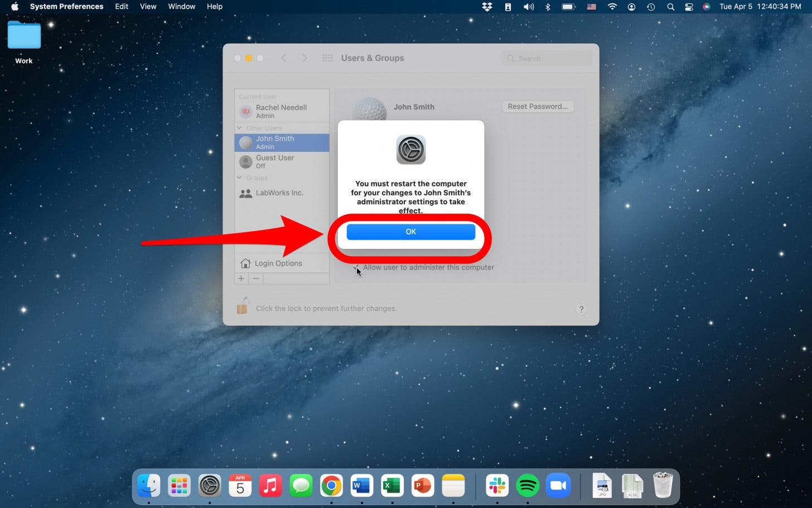Open the Window menu
The height and width of the screenshot is (508, 812).
[x=181, y=7]
